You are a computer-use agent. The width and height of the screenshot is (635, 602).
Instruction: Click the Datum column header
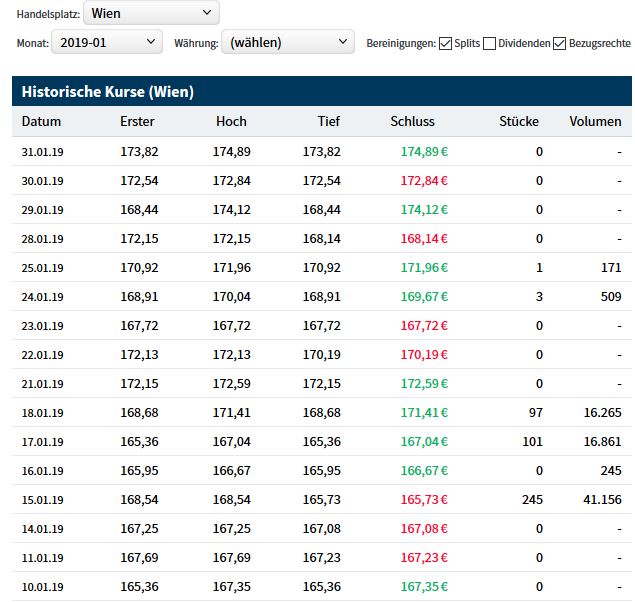coord(41,121)
